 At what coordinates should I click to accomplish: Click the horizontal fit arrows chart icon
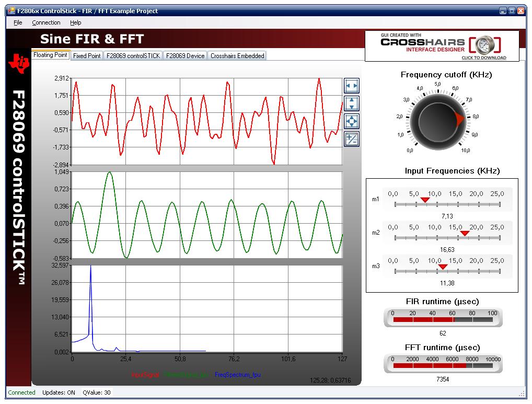pos(352,86)
